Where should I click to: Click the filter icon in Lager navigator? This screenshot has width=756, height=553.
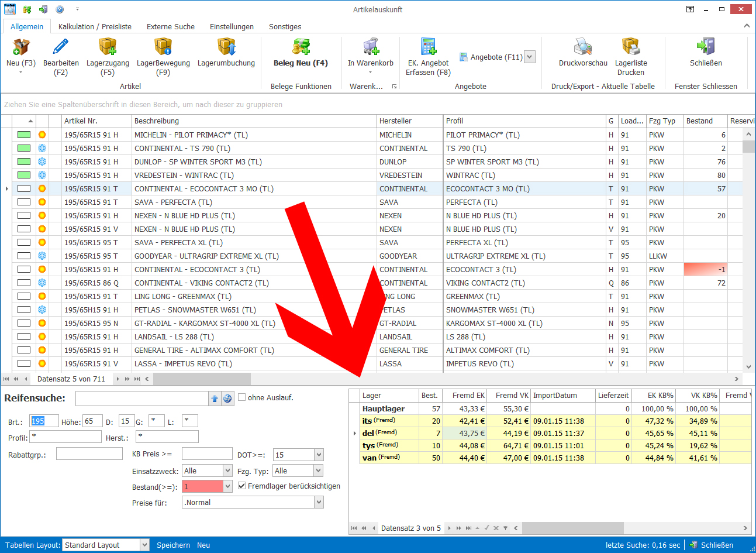pos(505,528)
